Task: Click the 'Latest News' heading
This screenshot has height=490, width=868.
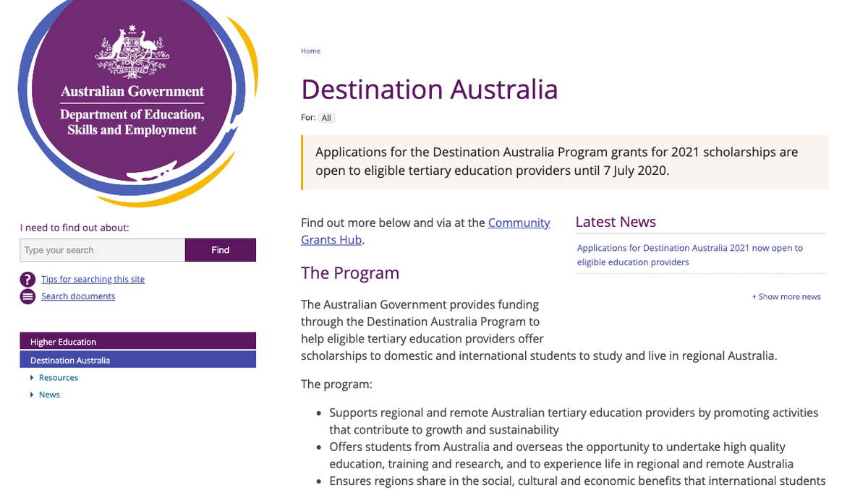Action: (616, 222)
